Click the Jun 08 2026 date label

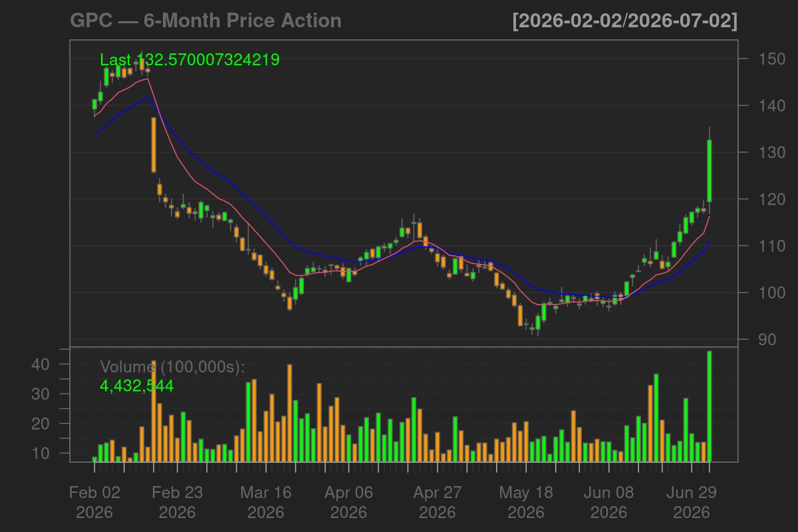point(609,503)
